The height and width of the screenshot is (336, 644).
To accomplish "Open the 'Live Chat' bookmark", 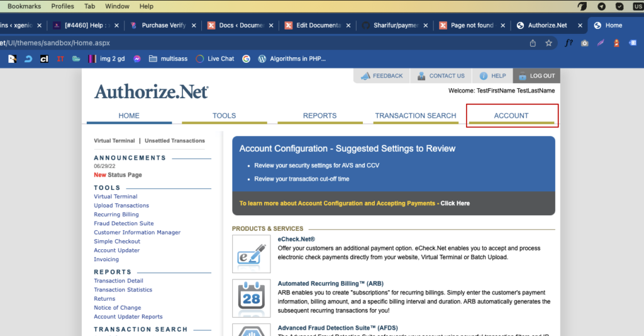I will pos(215,59).
